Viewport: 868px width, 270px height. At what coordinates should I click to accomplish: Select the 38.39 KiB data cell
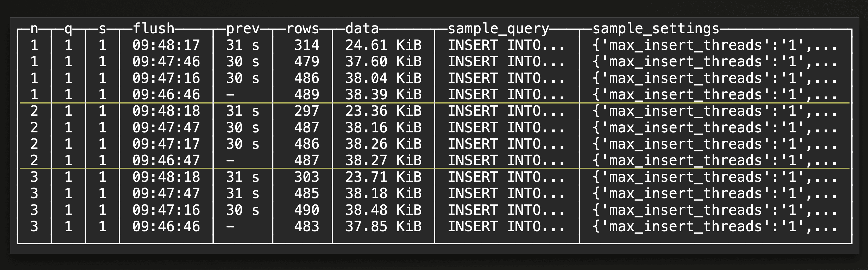tap(383, 95)
